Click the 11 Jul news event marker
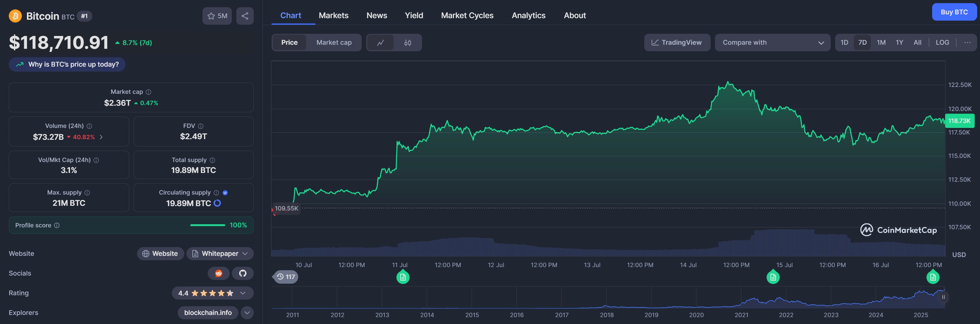980x324 pixels. 403,277
